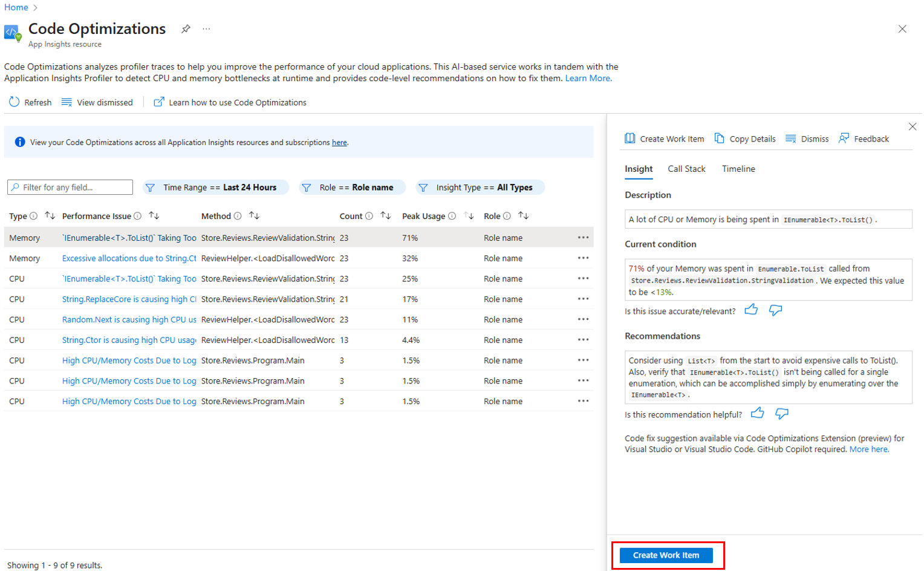The width and height of the screenshot is (924, 571).
Task: Open the Time Range filter
Action: [215, 187]
